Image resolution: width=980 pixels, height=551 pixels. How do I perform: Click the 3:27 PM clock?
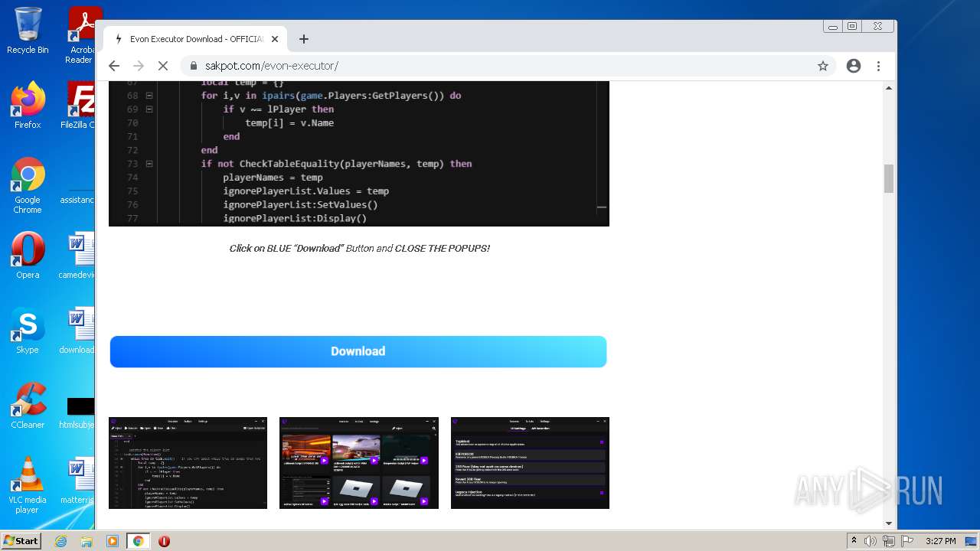(x=940, y=541)
